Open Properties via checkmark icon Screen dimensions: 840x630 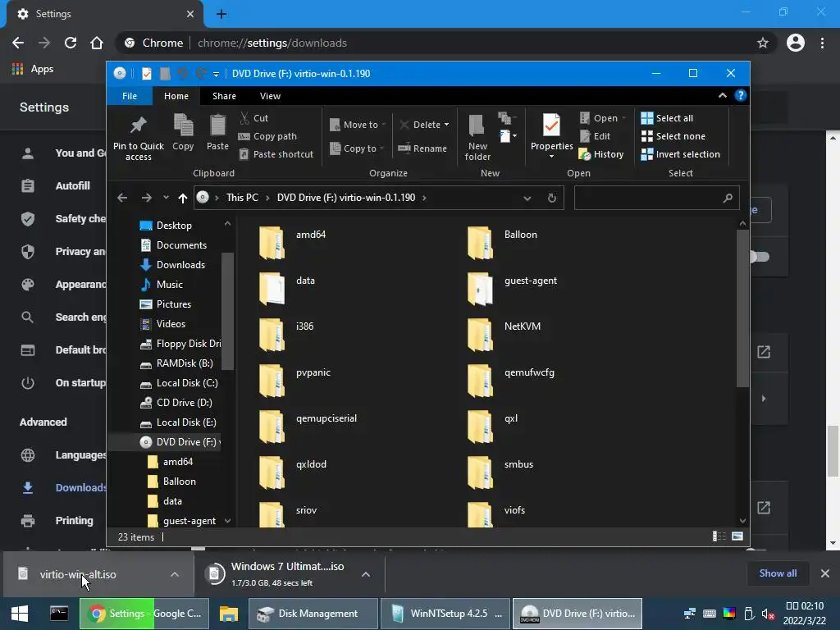click(x=551, y=126)
